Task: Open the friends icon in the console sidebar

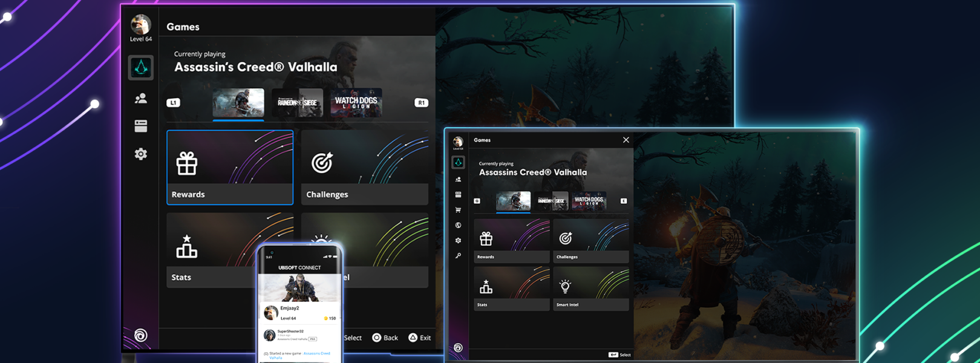Action: 141,98
